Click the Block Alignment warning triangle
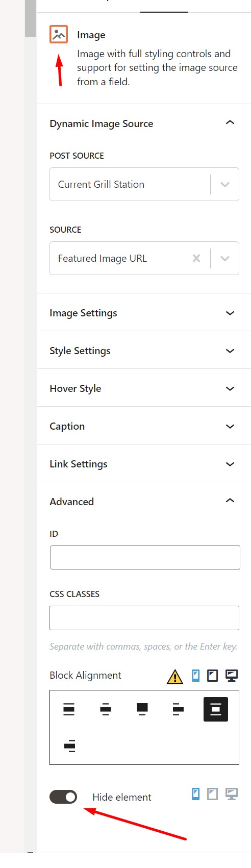The height and width of the screenshot is (868, 251). tap(175, 676)
